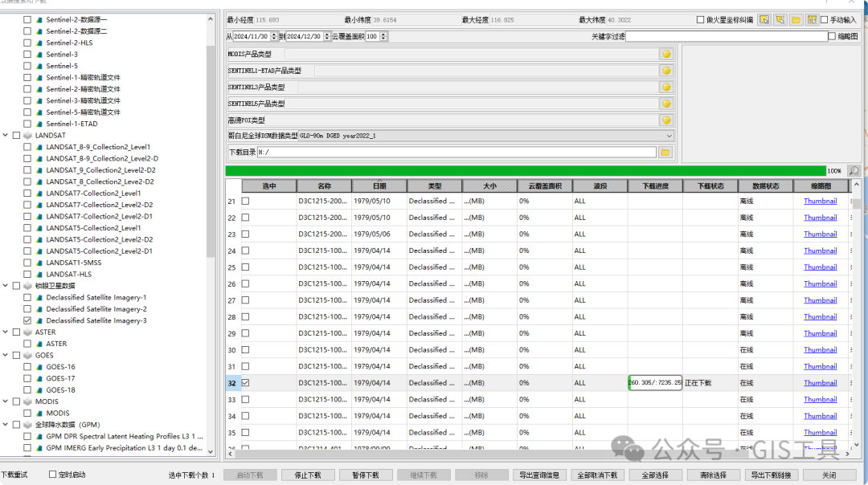Click the start date spinner arrows

click(x=274, y=36)
